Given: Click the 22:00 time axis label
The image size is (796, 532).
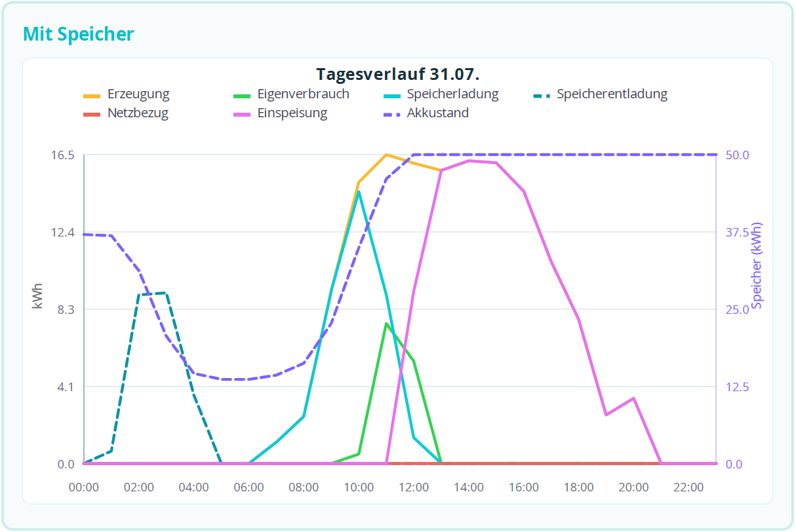Looking at the screenshot, I should (690, 487).
